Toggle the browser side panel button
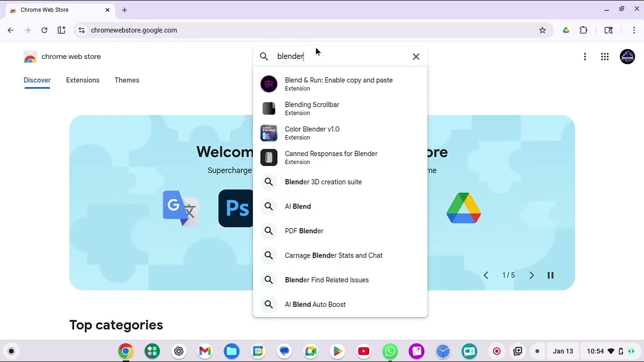644x362 pixels. pos(61,30)
